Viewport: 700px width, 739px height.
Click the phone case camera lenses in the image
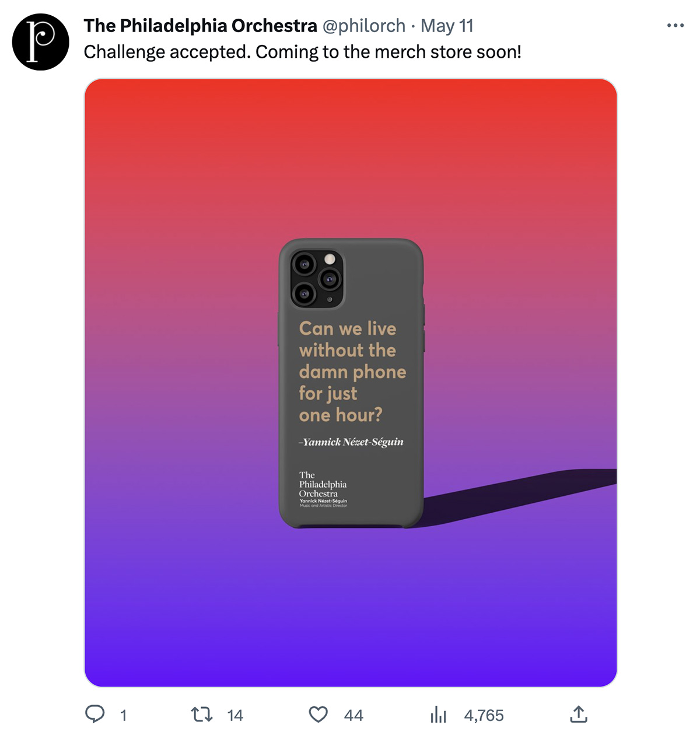click(x=317, y=279)
